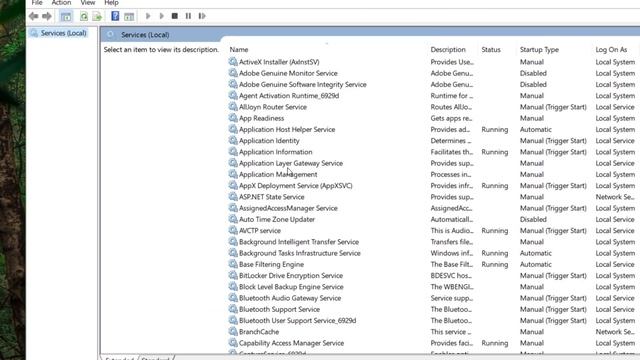The image size is (640, 360).
Task: Click the gear icon for ActiveX Installer (AxInstSV)
Action: [233, 62]
